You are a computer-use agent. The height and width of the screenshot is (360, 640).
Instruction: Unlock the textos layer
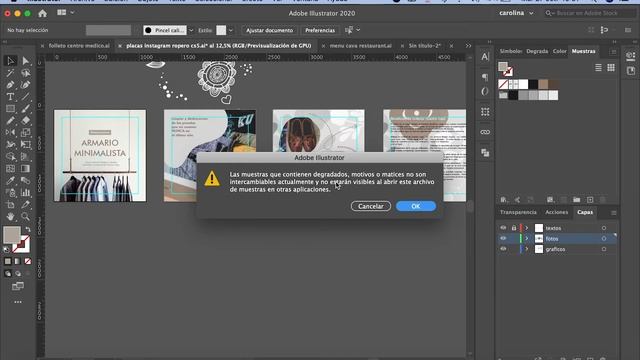(x=514, y=228)
